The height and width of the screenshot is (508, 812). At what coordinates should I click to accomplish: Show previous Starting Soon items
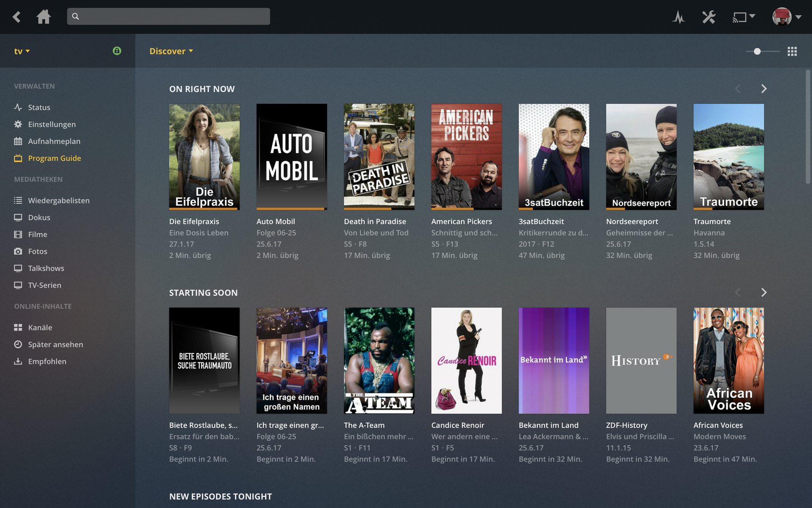[x=738, y=293]
